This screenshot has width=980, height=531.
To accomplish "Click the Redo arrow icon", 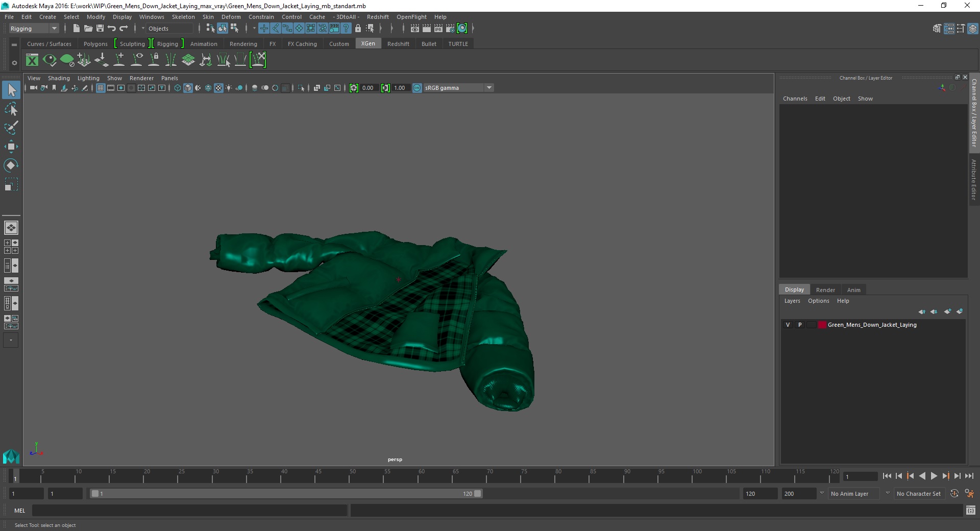I will pyautogui.click(x=124, y=29).
